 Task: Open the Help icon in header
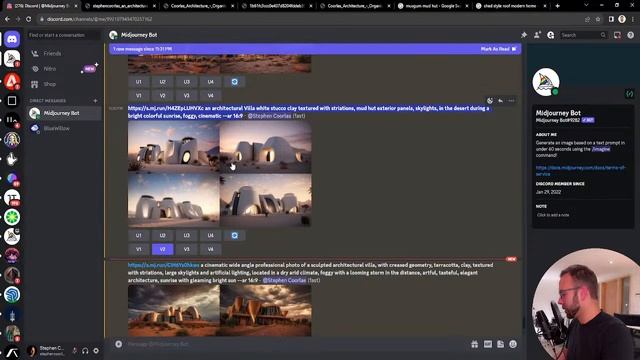631,35
